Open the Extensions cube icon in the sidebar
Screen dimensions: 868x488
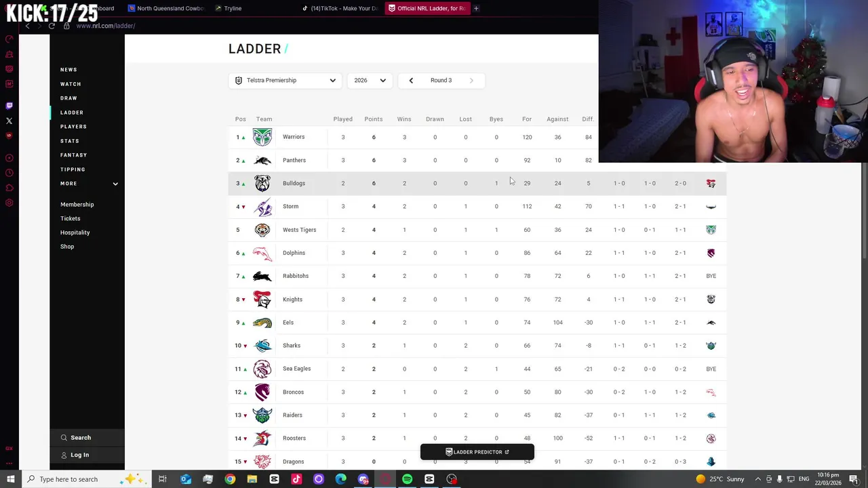(9, 188)
